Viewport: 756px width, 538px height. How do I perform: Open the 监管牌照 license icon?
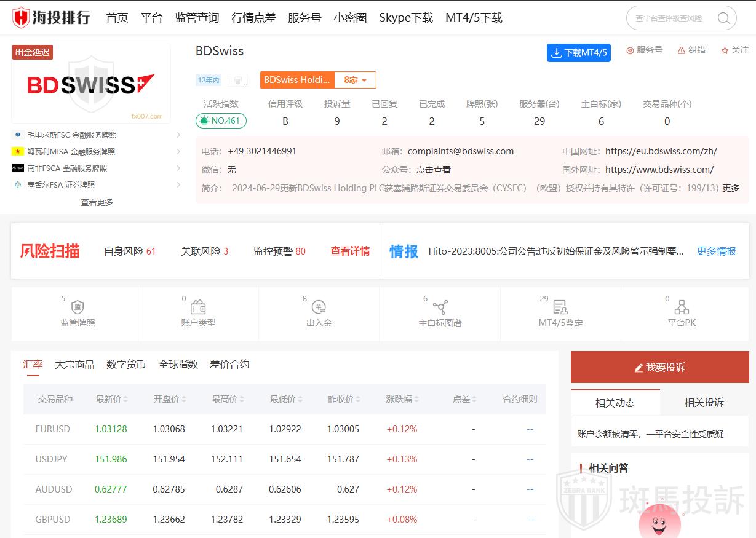click(78, 307)
